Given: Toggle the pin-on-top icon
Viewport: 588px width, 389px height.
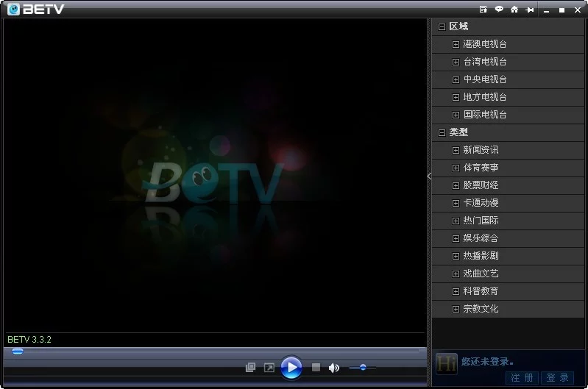Looking at the screenshot, I should point(530,10).
